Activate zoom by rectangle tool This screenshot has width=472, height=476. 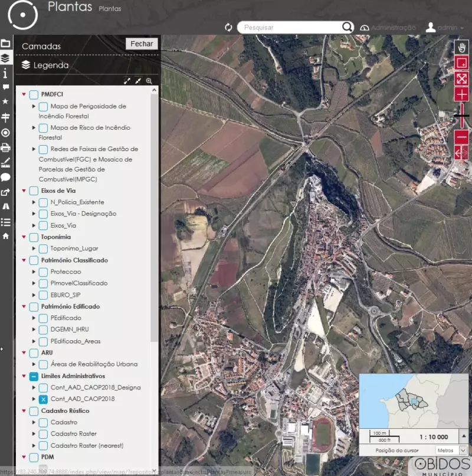[x=461, y=63]
